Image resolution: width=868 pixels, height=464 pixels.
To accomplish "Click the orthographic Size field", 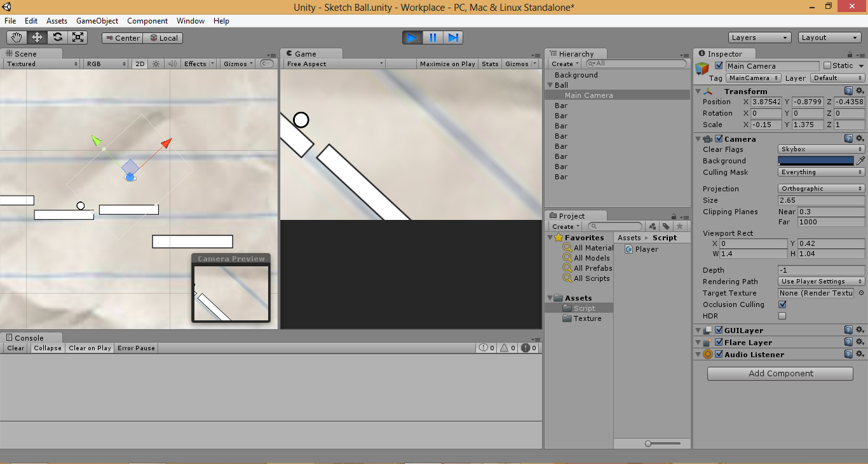I will [821, 200].
